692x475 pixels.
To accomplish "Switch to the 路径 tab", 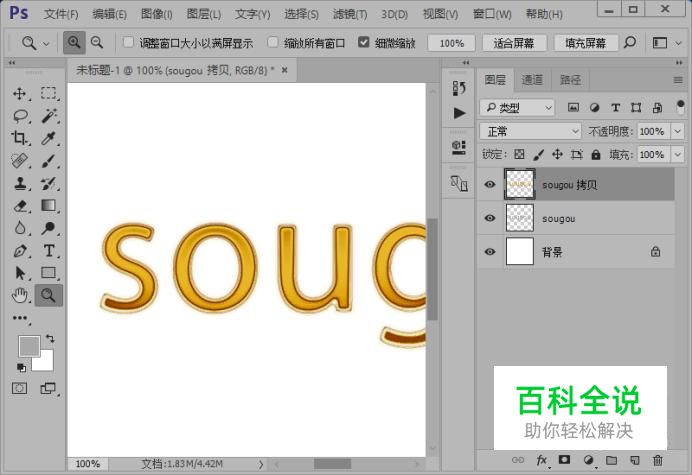I will point(570,80).
